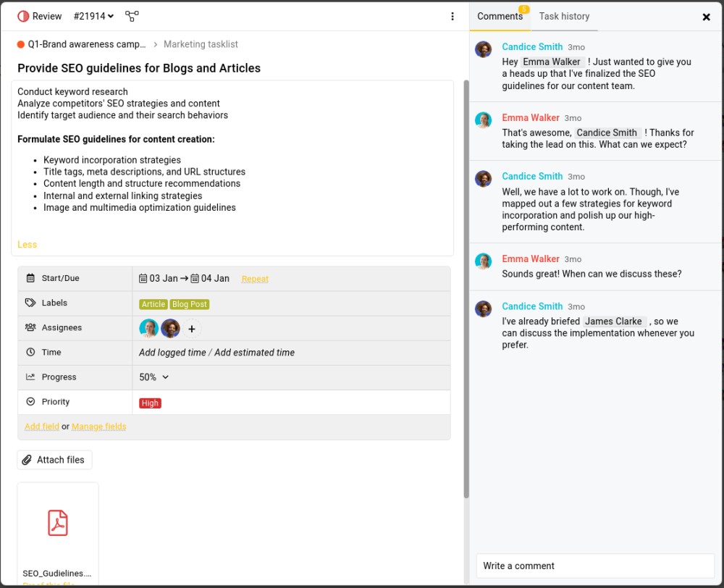This screenshot has width=724, height=588.
Task: Click the Repeat link
Action: (x=255, y=279)
